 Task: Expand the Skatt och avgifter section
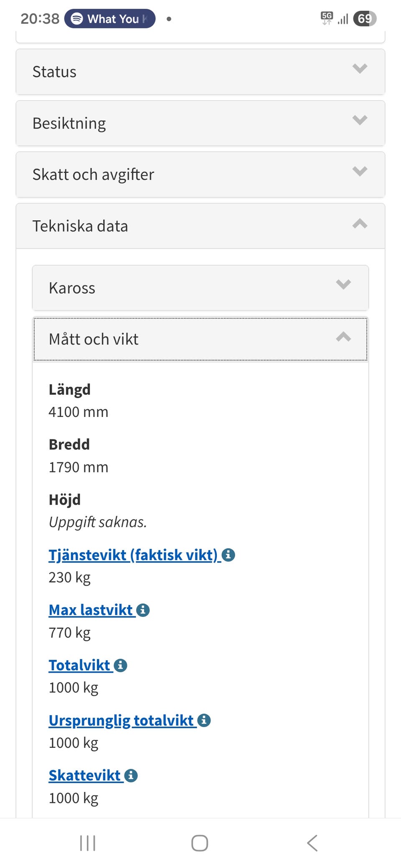[x=200, y=174]
